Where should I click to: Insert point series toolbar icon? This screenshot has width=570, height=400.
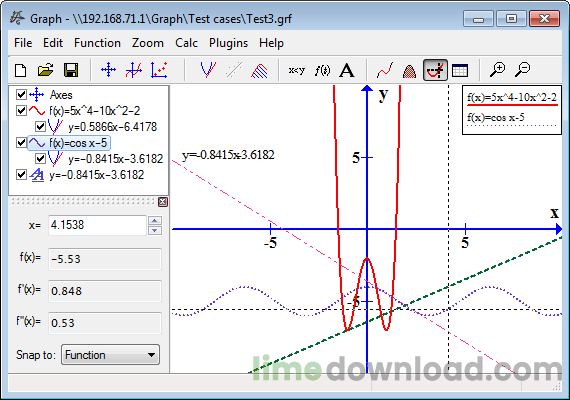pyautogui.click(x=159, y=70)
